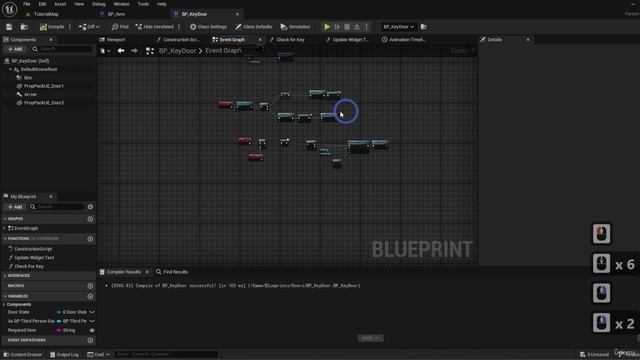
Task: Add a new event dispatcher via plus icon
Action: [x=90, y=340]
